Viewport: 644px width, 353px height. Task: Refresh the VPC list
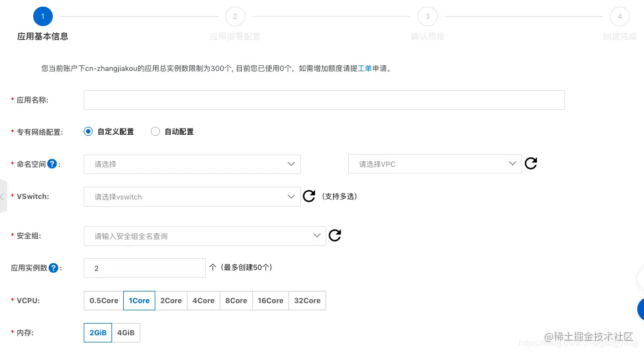click(530, 163)
